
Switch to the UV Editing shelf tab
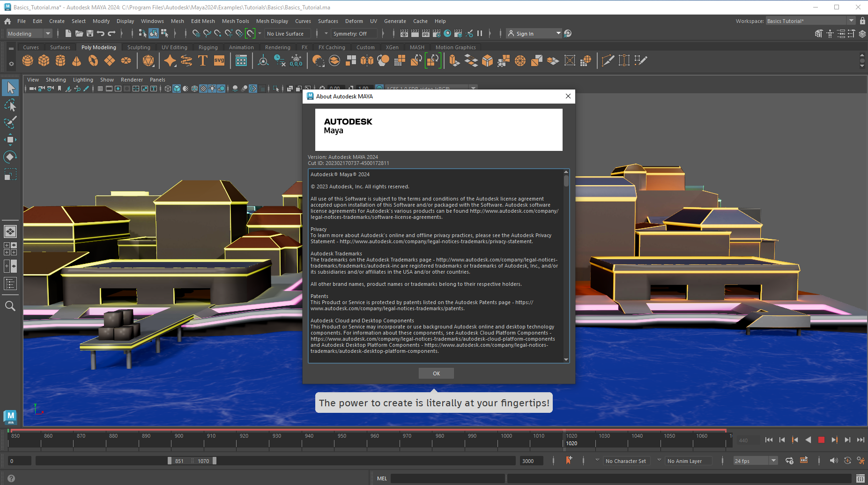(x=174, y=47)
